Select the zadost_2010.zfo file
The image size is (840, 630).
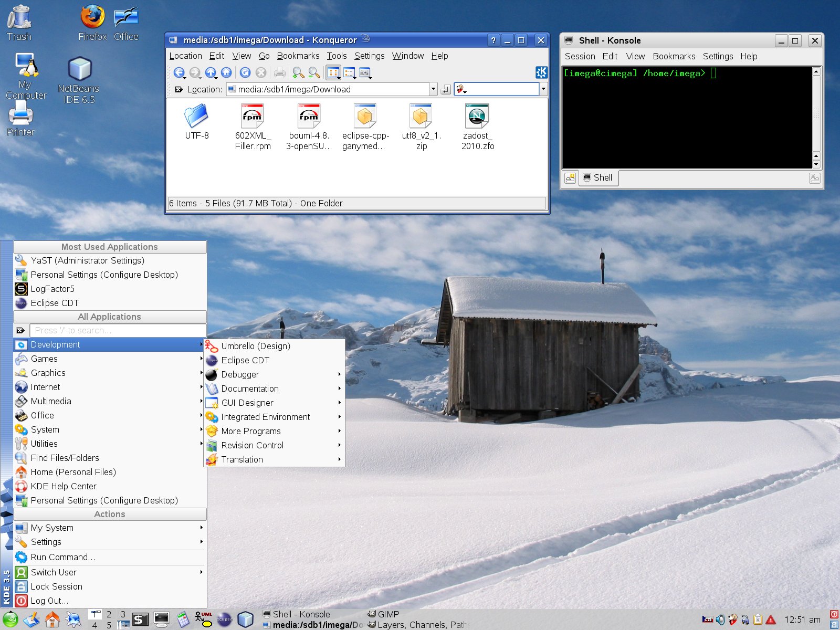coord(477,127)
